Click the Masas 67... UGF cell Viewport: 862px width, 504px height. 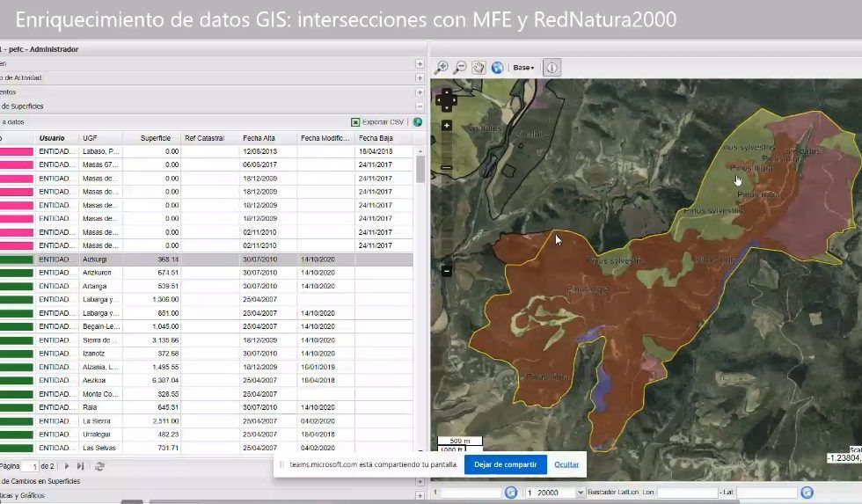[100, 164]
